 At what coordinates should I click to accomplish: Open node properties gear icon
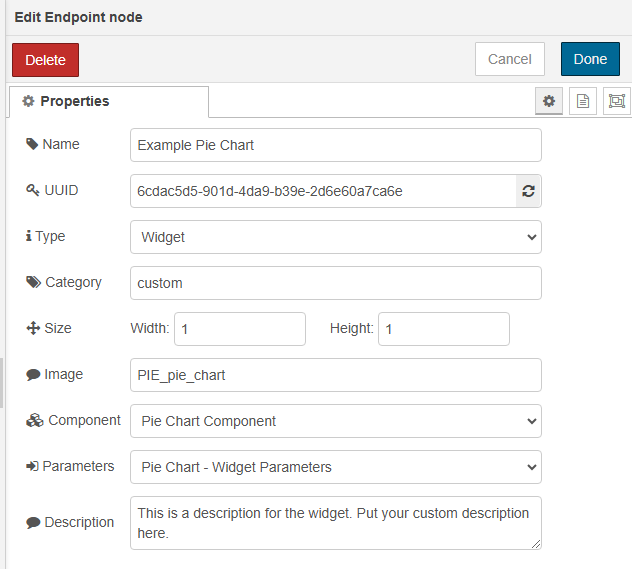549,101
